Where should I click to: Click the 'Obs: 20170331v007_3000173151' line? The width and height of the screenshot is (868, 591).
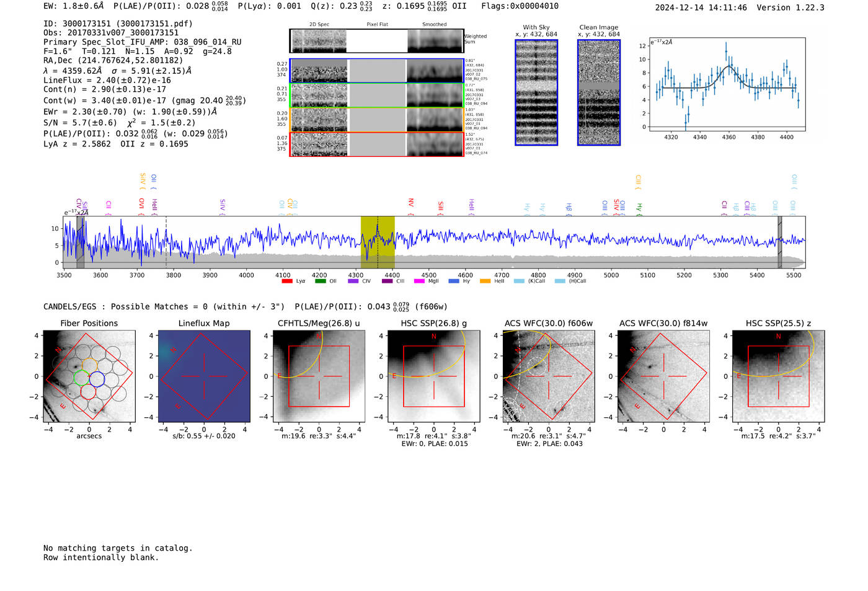coord(111,33)
